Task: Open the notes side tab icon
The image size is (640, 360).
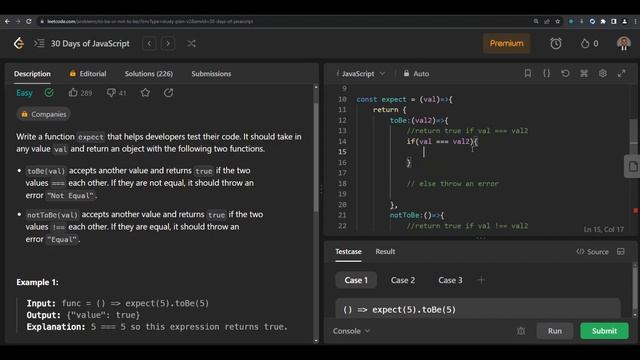Action: (632, 167)
